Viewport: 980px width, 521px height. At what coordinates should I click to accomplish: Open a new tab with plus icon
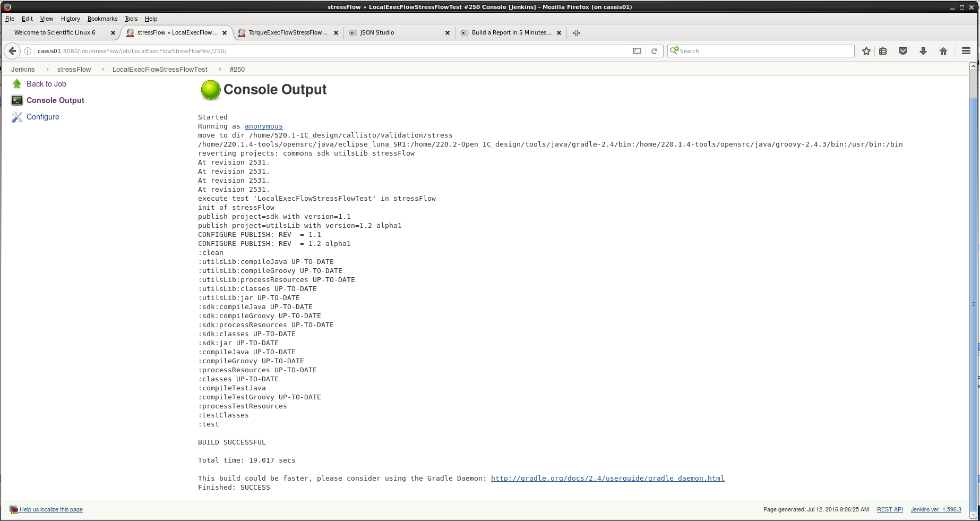577,33
